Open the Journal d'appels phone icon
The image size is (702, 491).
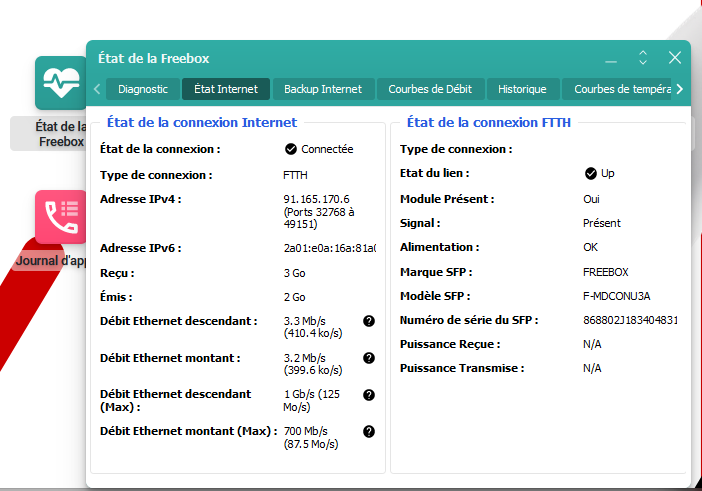[x=60, y=217]
